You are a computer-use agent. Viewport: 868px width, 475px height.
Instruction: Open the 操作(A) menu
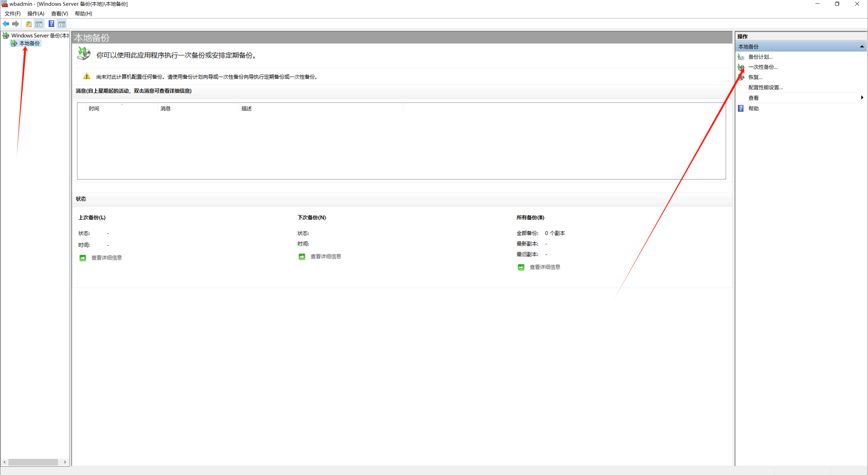pyautogui.click(x=36, y=14)
